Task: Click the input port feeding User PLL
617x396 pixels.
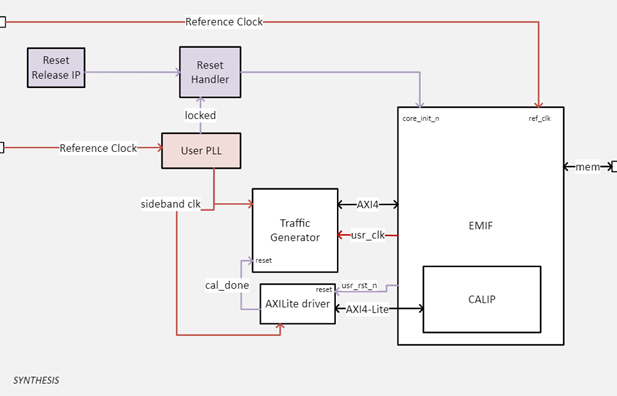Action: pyautogui.click(x=2, y=148)
